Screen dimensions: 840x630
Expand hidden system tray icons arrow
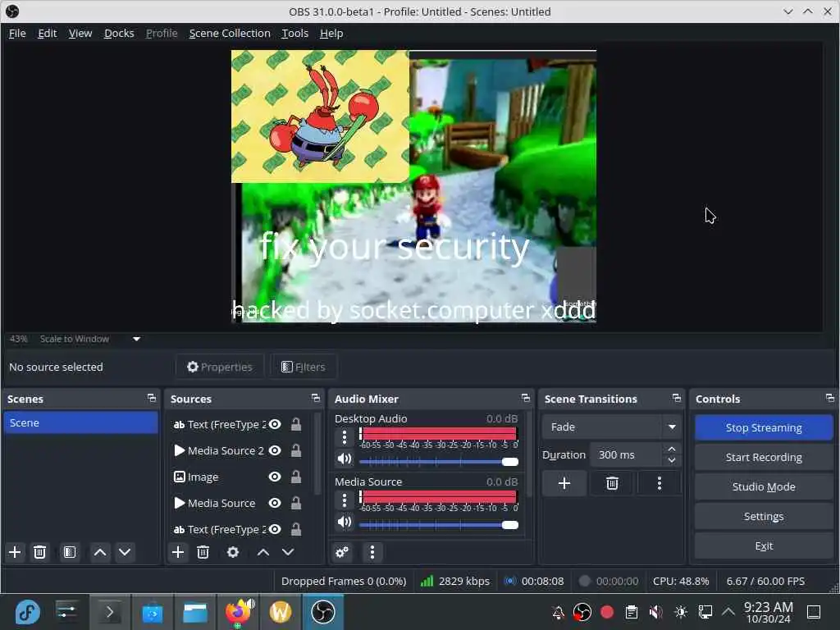(x=728, y=611)
